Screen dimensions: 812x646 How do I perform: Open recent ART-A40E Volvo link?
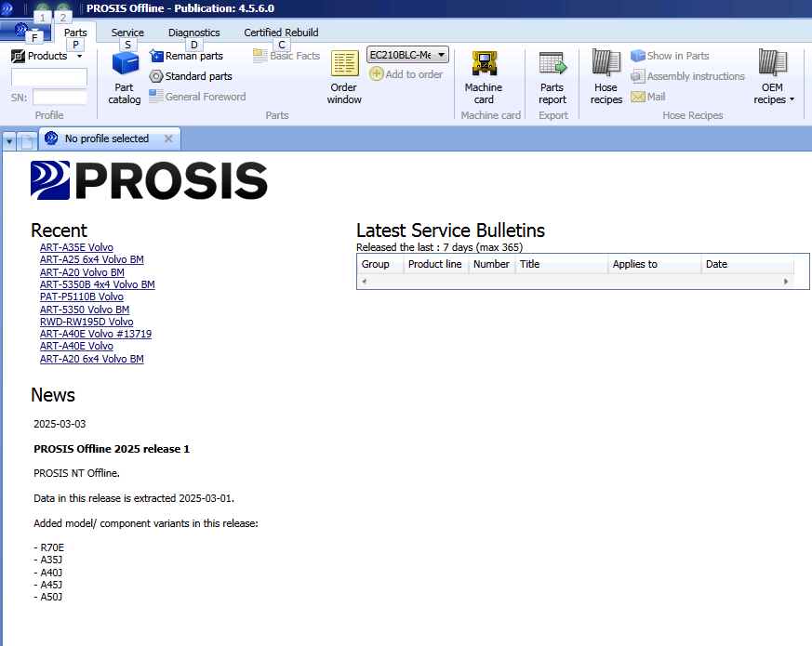[76, 346]
